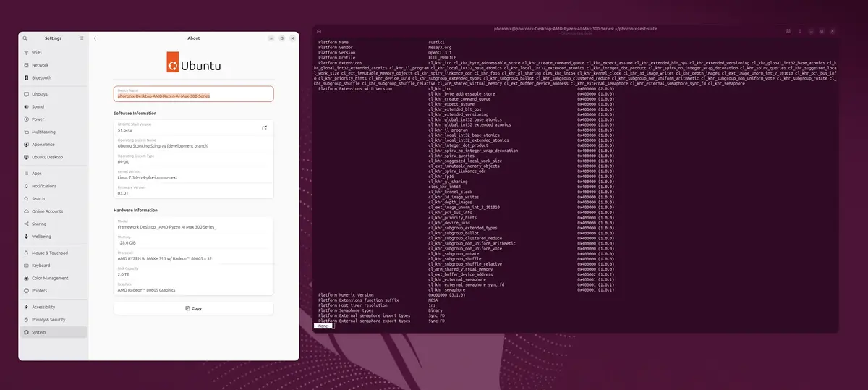Click the Wellbeing icon in the sidebar

pos(25,237)
